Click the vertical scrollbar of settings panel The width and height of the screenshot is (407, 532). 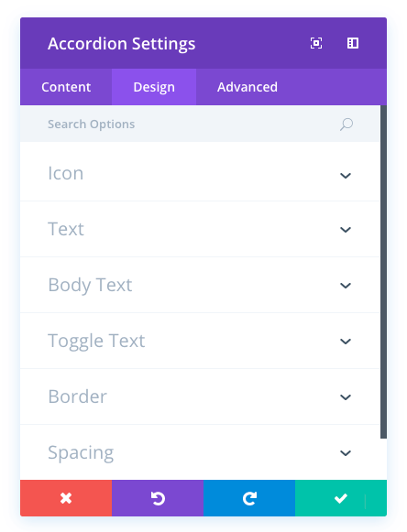click(x=383, y=271)
